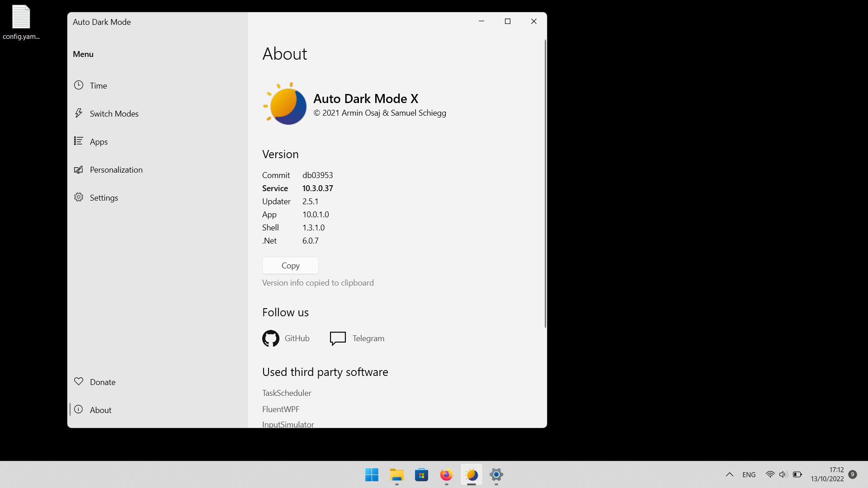Open the Time page in the menu
This screenshot has width=868, height=488.
[157, 85]
